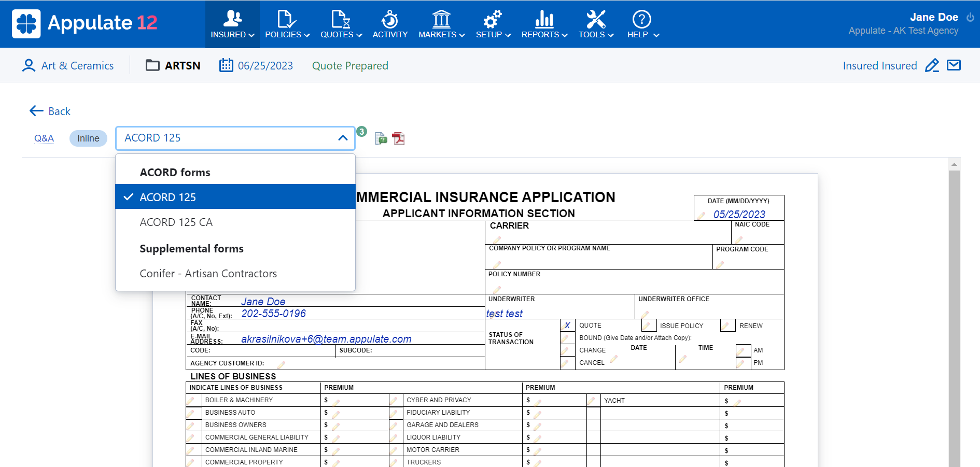Click the calendar icon beside 06/25/2023

point(226,65)
